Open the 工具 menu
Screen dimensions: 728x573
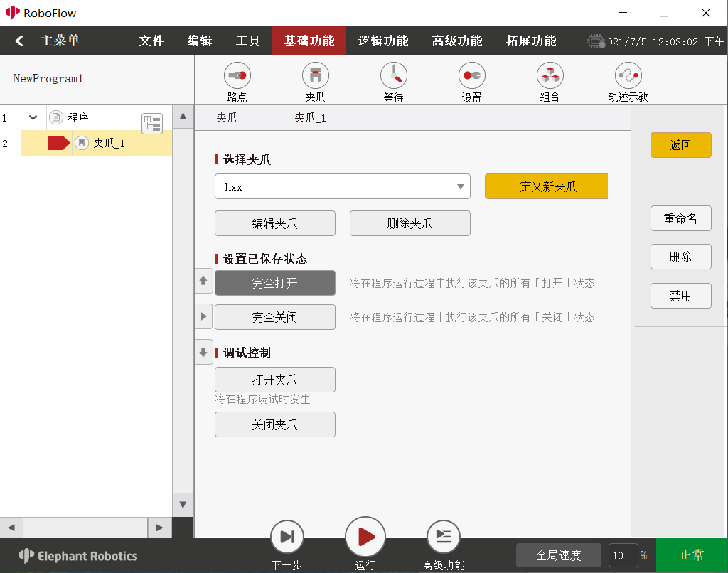pyautogui.click(x=248, y=41)
